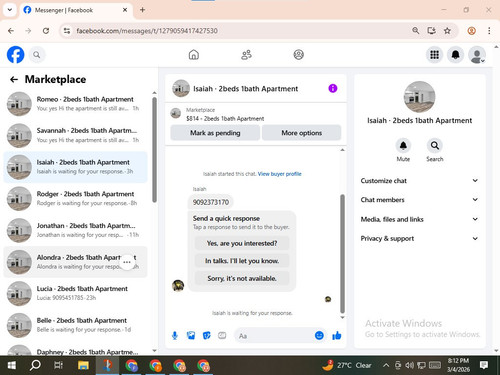Click the address bar URL
The height and width of the screenshot is (375, 500).
click(x=147, y=31)
